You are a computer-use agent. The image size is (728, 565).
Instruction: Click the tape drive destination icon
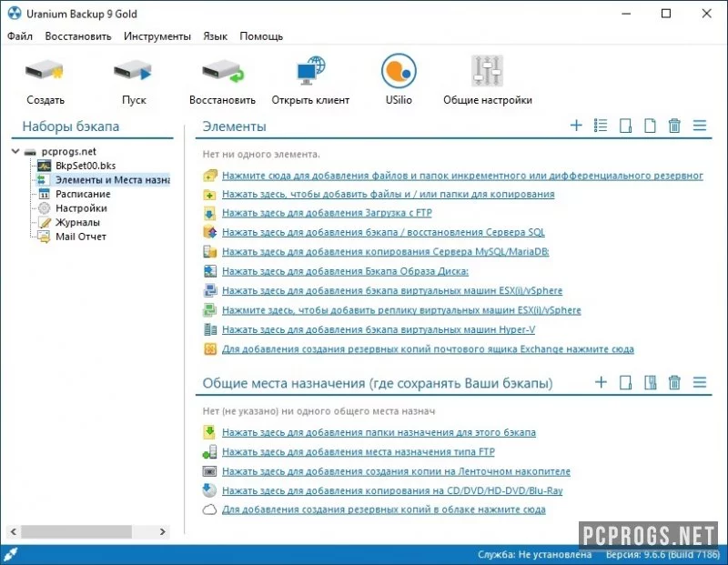[x=210, y=471]
